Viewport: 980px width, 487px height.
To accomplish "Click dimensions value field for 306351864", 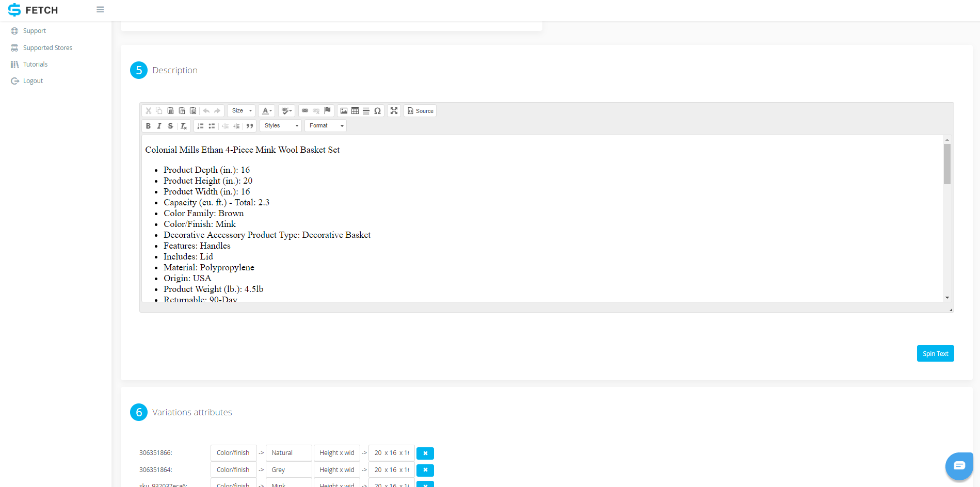I will 392,470.
